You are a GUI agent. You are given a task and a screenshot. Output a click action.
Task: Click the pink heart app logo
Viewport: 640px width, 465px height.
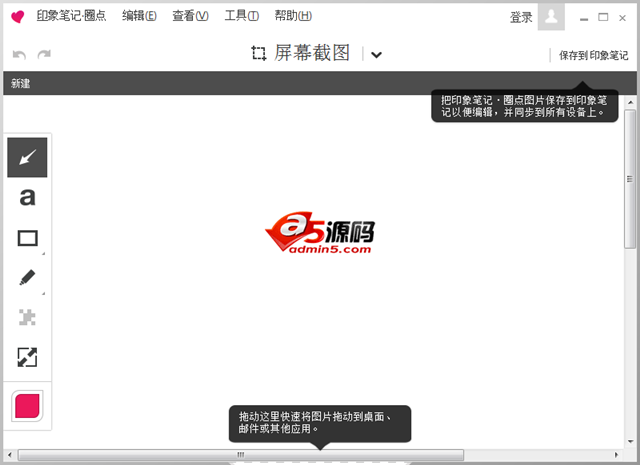click(18, 17)
